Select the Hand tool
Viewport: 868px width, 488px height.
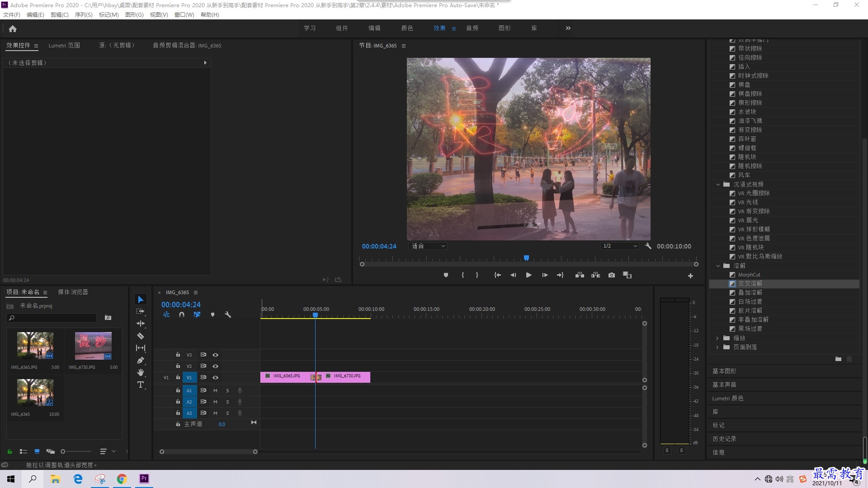141,372
